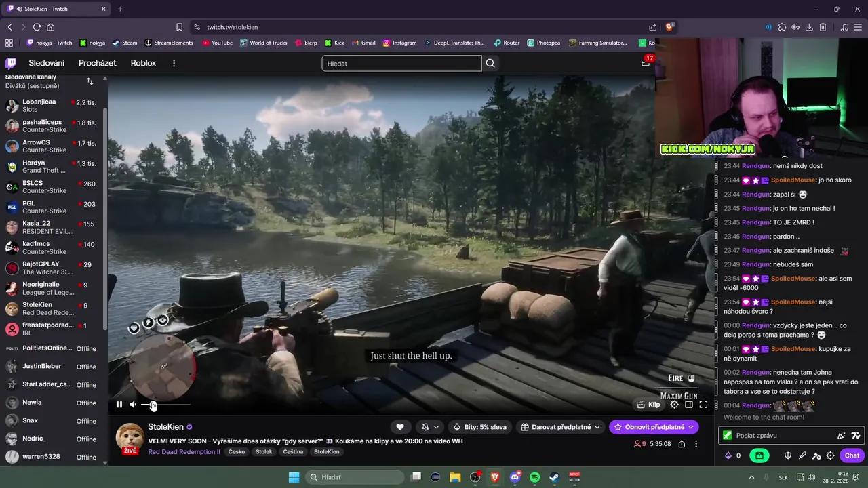Open browser downloads icon
Screen dimensions: 868x488
point(809,27)
